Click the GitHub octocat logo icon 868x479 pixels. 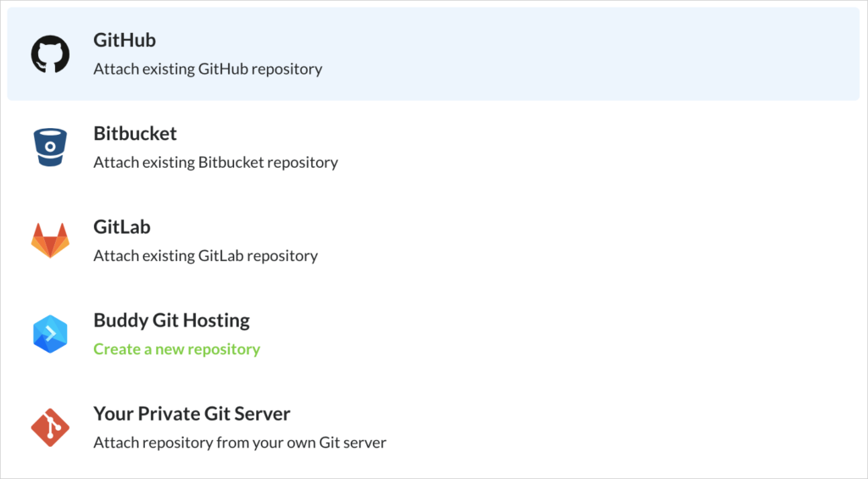(50, 54)
